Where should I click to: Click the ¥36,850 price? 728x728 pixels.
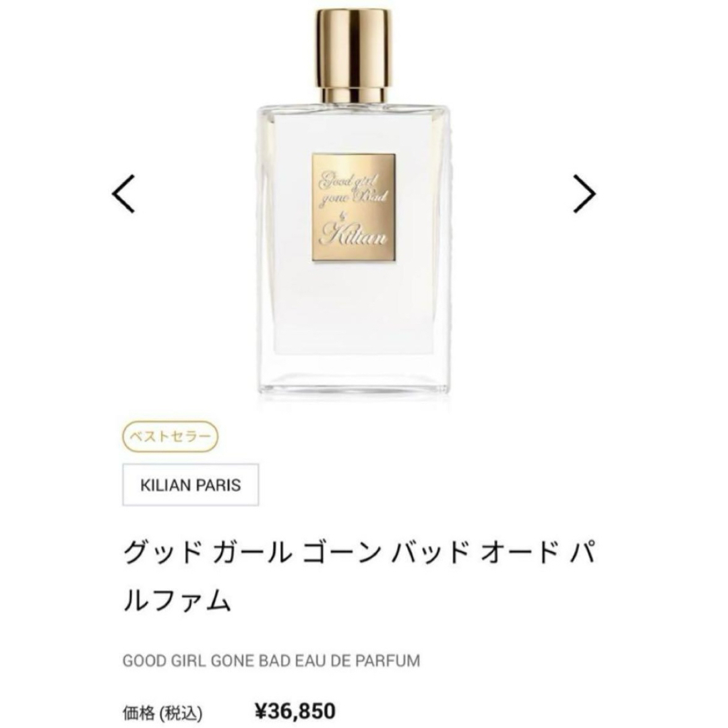[x=295, y=711]
